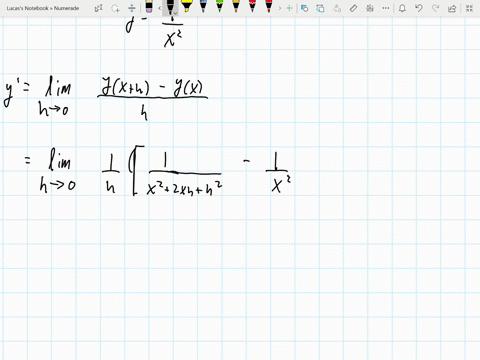Choose the insert or remove space tool

pos(132,8)
